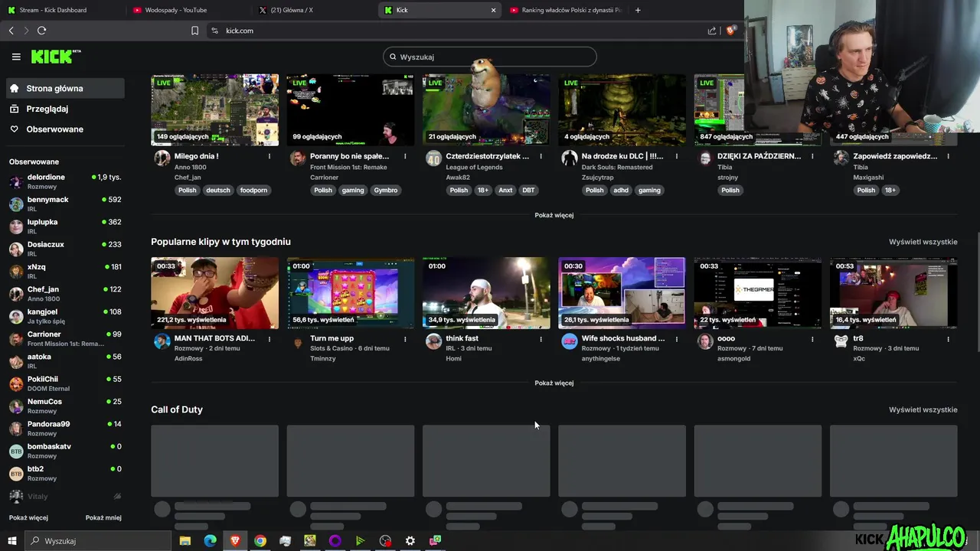Open luplupka followed channel

(x=65, y=226)
